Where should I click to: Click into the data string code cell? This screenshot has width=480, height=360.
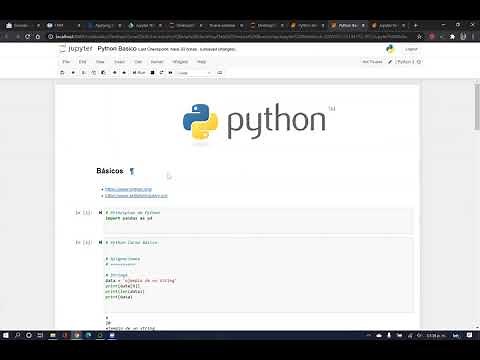pyautogui.click(x=259, y=275)
